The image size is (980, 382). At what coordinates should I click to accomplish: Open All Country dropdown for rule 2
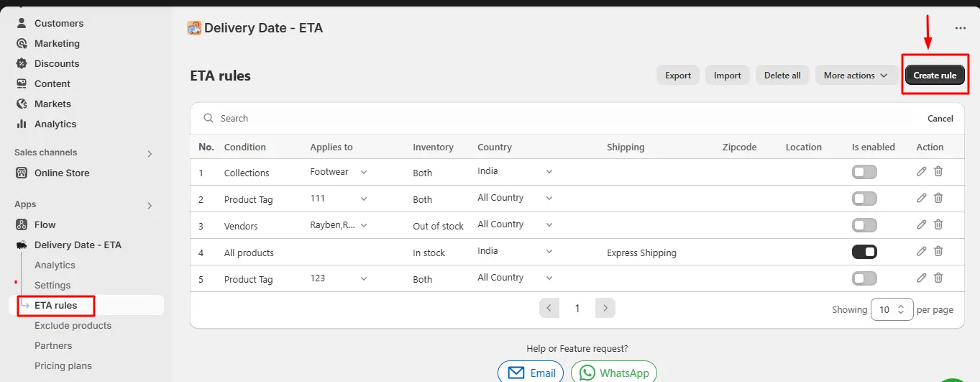[515, 198]
